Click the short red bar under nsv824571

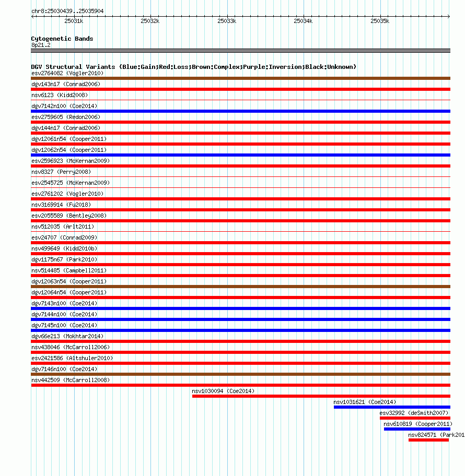pyautogui.click(x=428, y=440)
